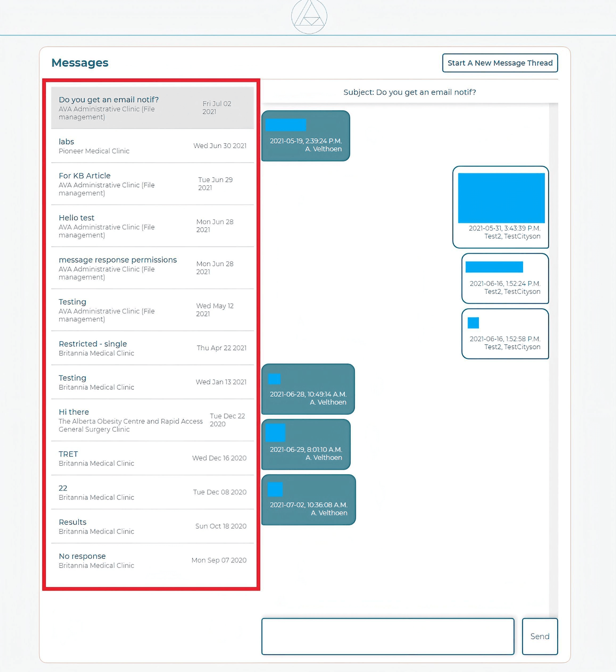
Task: Select the 'For KB Article' thread
Action: pyautogui.click(x=152, y=184)
